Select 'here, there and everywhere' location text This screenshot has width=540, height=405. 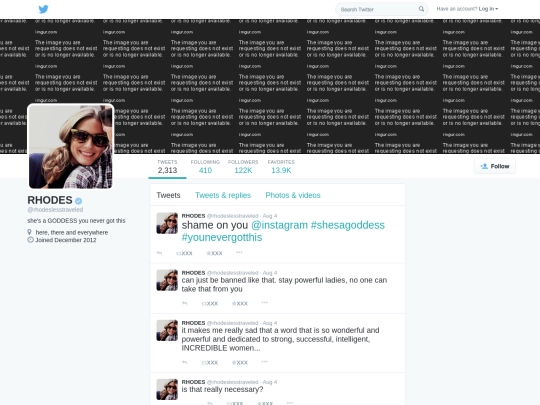[x=72, y=232]
